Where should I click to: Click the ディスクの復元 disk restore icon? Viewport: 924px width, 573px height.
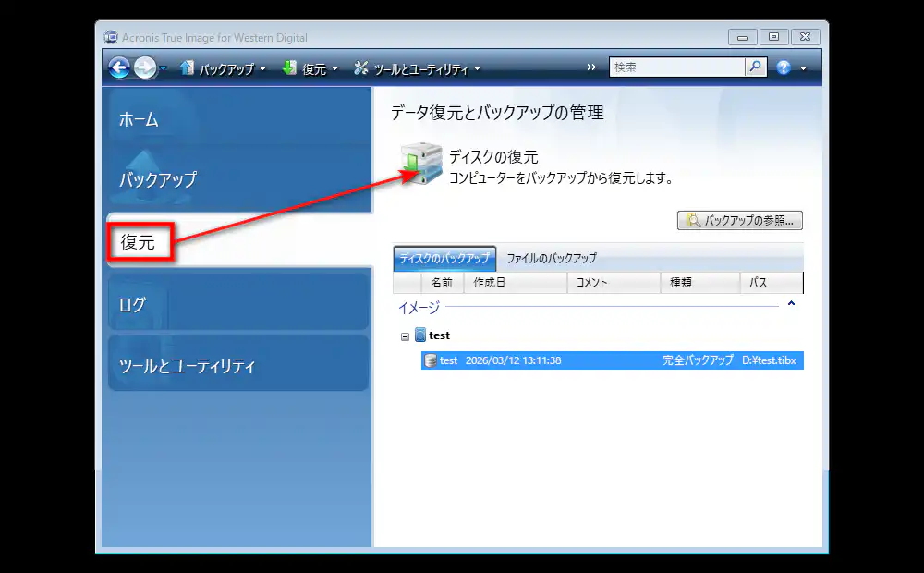[x=421, y=165]
